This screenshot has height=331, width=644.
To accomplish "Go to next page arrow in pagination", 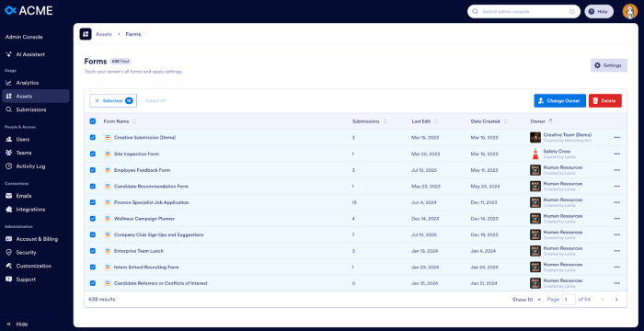I will click(x=616, y=300).
